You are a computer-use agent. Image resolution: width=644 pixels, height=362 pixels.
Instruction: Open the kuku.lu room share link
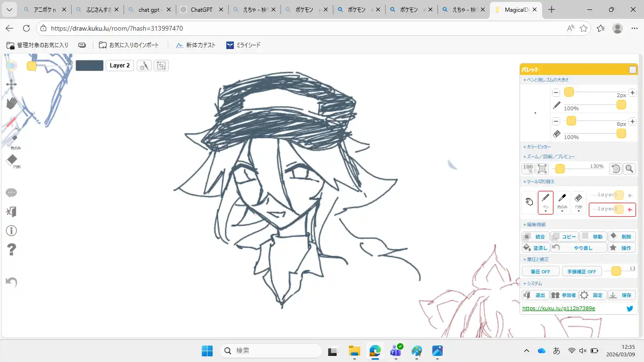[x=559, y=309]
